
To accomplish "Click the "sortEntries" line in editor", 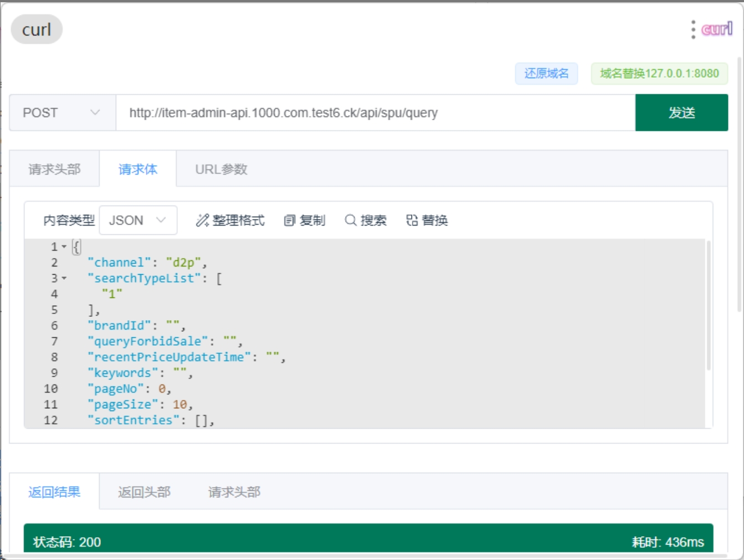I will pos(151,420).
